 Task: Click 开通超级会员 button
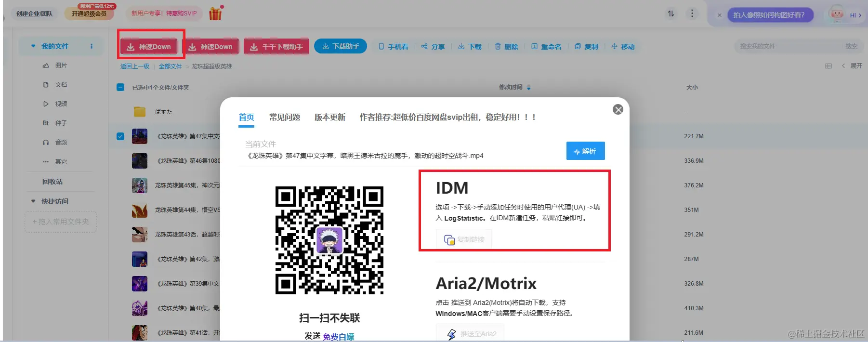tap(89, 13)
